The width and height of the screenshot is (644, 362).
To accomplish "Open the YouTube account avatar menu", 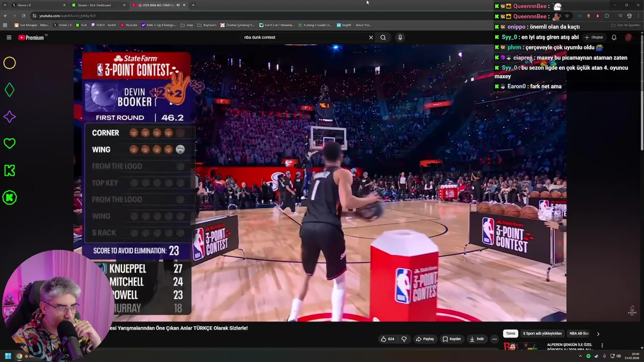I will (x=628, y=37).
